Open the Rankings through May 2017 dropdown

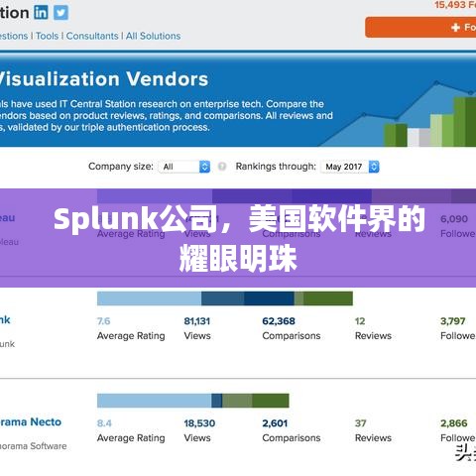pyautogui.click(x=350, y=167)
